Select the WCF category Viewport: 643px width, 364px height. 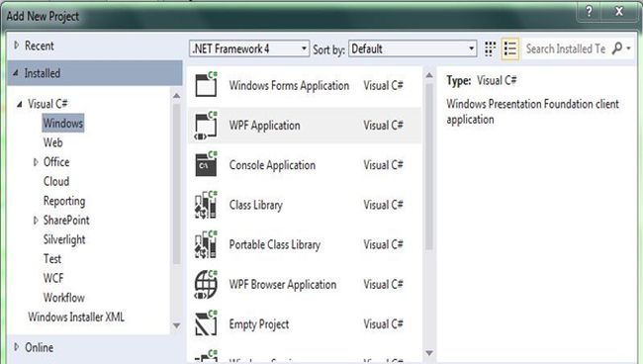click(53, 278)
